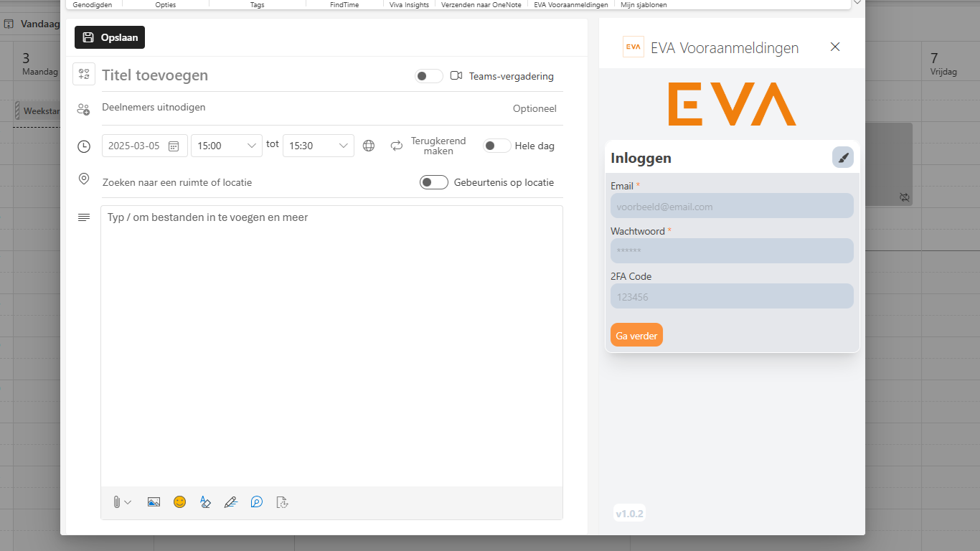This screenshot has width=980, height=551.
Task: Turn on the Hele dag toggle
Action: 497,146
